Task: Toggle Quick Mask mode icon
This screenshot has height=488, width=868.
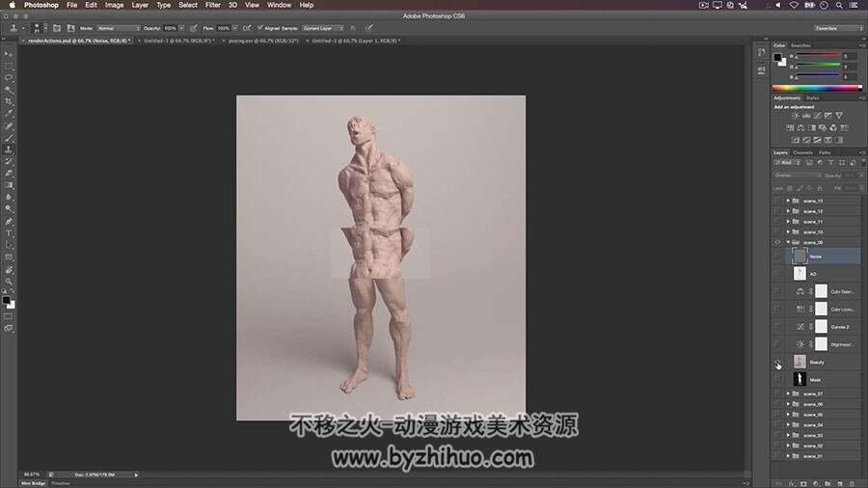Action: point(9,316)
